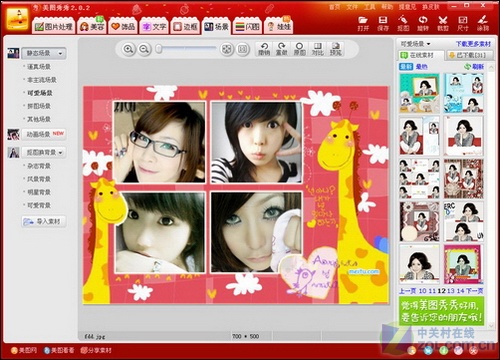
Task: Show the 在线素材 tab
Action: pos(421,55)
